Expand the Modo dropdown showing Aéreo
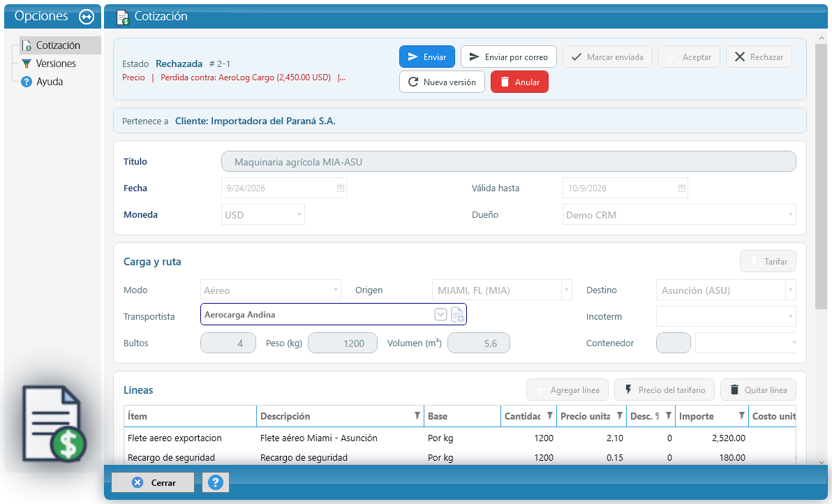 tap(335, 290)
